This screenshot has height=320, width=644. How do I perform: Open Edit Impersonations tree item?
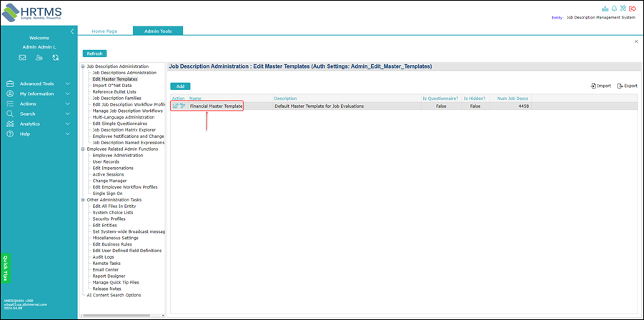pyautogui.click(x=113, y=168)
